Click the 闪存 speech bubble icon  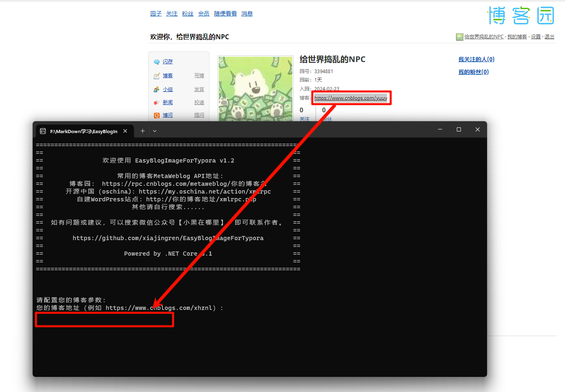(x=157, y=62)
